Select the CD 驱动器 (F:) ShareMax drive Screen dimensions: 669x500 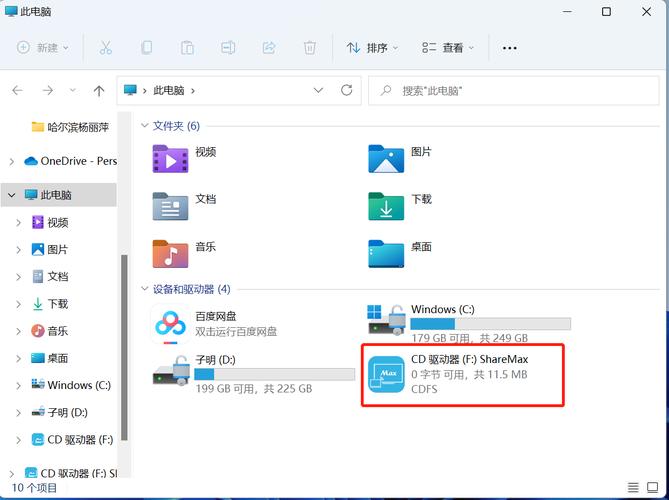coord(463,375)
